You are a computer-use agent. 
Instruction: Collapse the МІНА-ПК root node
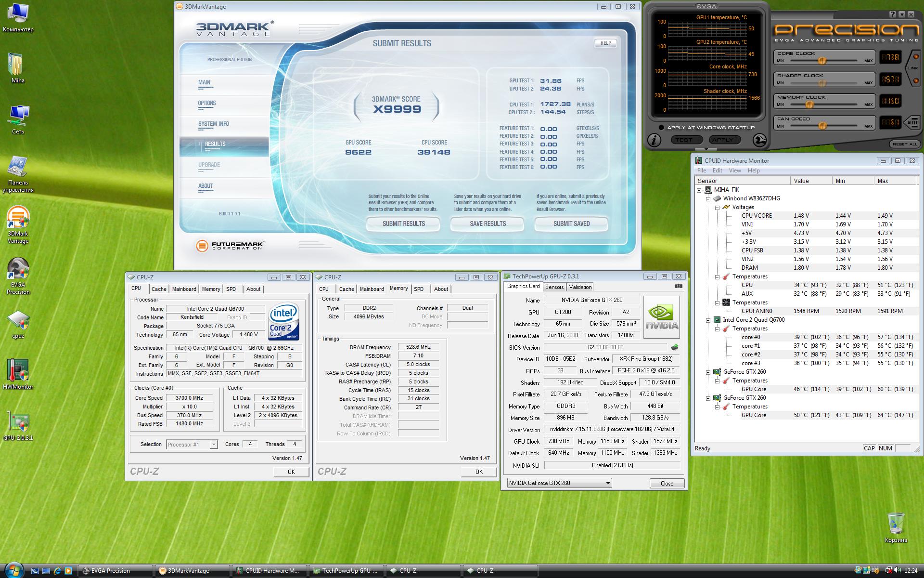[x=700, y=190]
